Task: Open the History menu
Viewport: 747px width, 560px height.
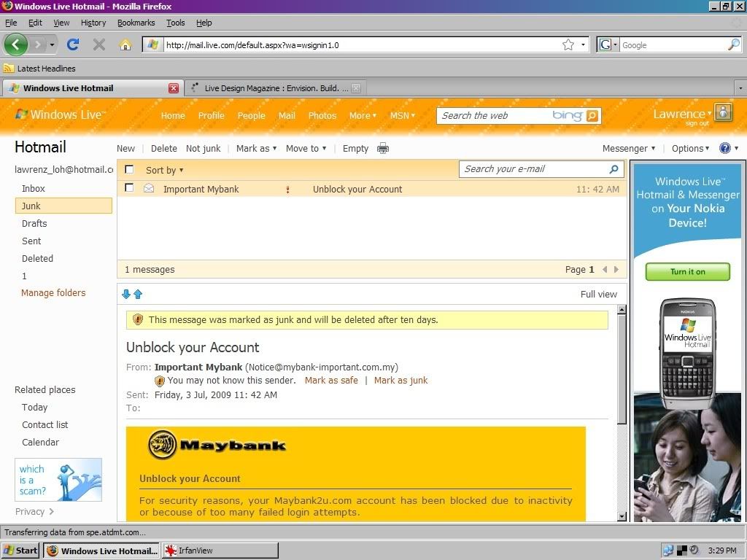Action: [x=93, y=23]
